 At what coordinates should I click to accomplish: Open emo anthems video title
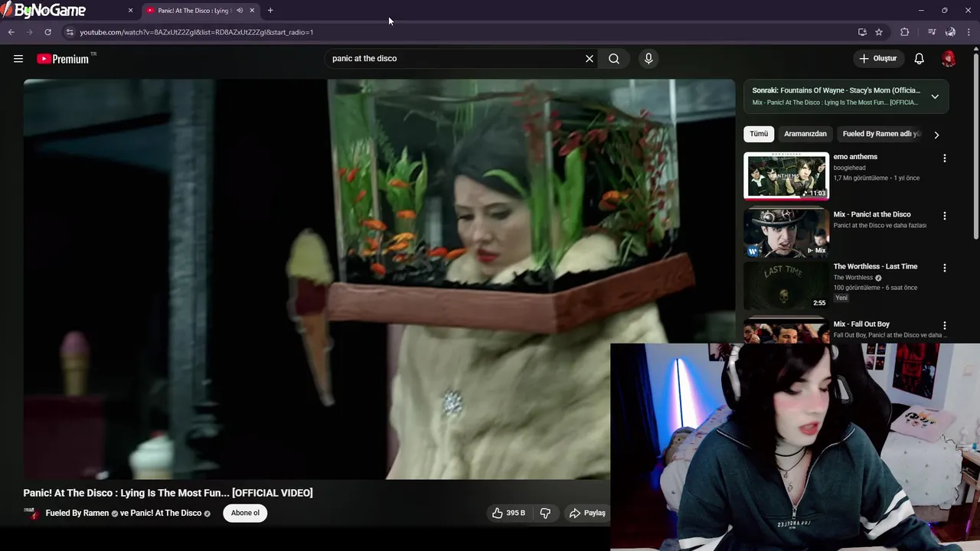855,157
